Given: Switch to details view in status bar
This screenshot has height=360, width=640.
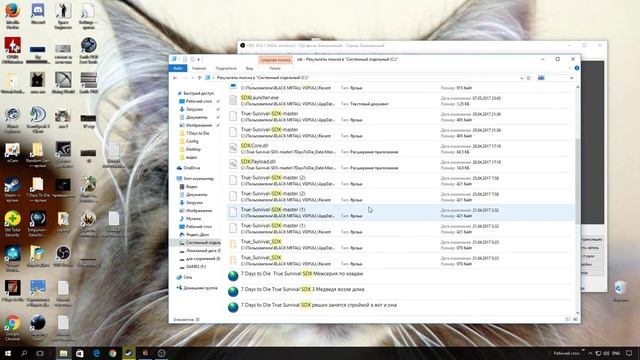Looking at the screenshot, I should pyautogui.click(x=568, y=320).
